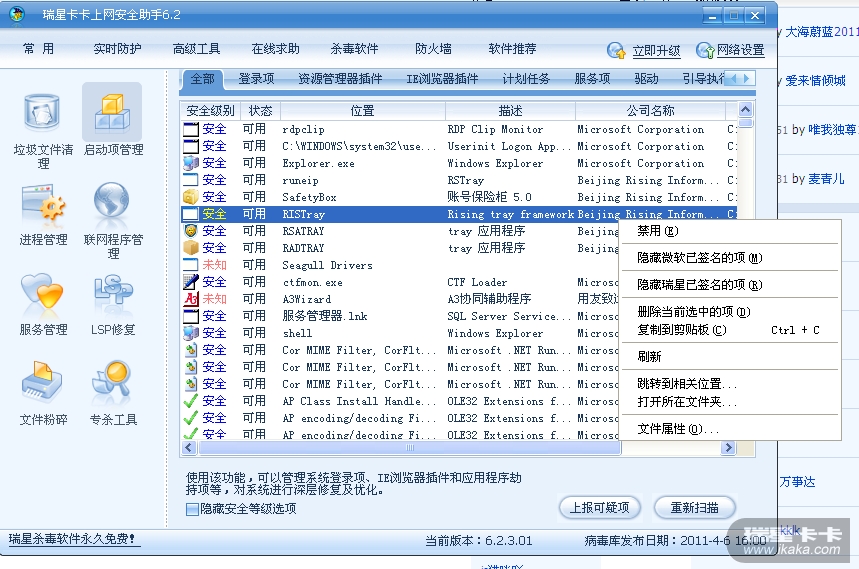Viewport: 859px width, 569px height.
Task: Click the horizontal scrollbar right arrow
Action: [x=728, y=448]
